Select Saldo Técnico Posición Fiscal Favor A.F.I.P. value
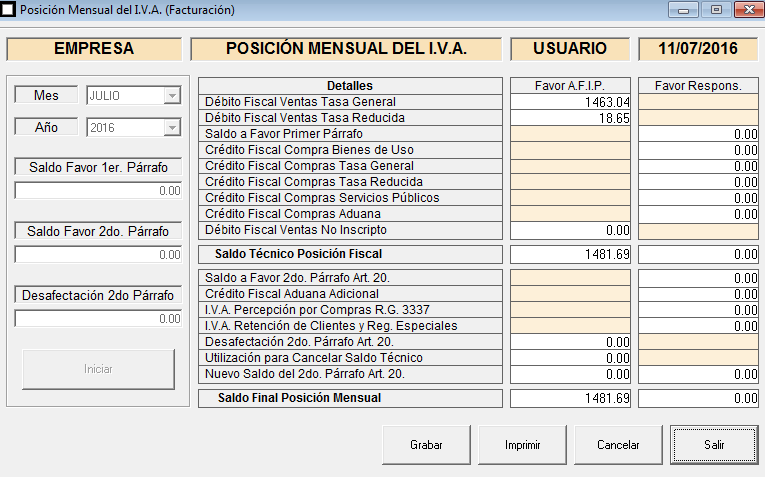Screen dimensions: 765x477 pos(571,254)
